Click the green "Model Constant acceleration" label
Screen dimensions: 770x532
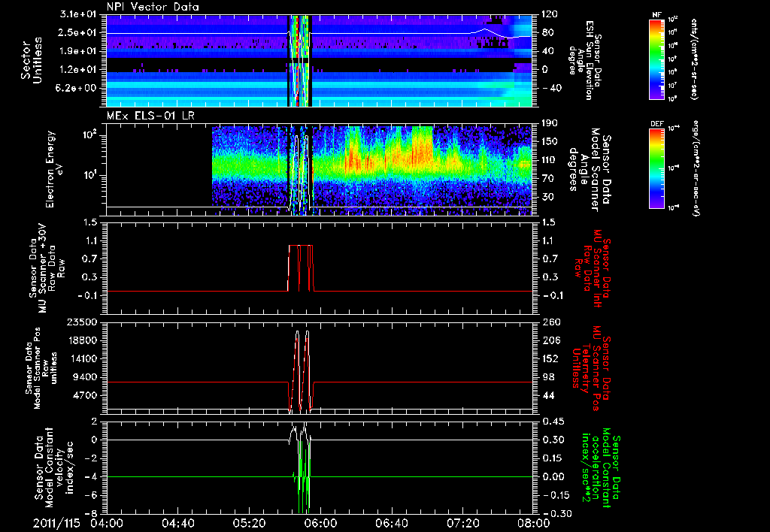[601, 467]
